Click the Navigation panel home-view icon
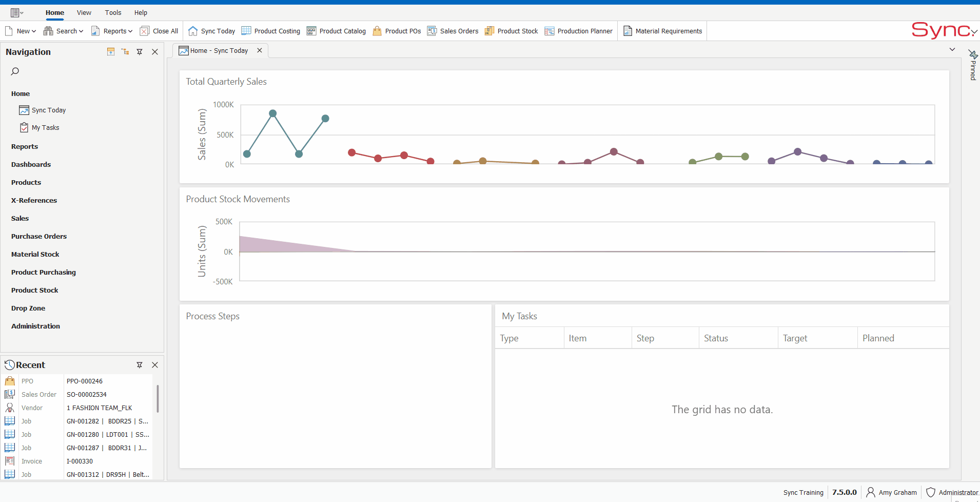Screen dimensions: 980x502 (111, 52)
